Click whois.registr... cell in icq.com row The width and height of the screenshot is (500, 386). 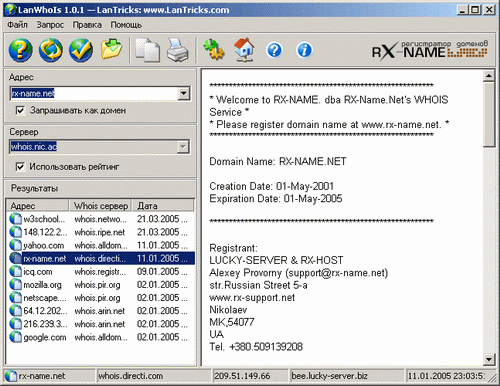(100, 272)
